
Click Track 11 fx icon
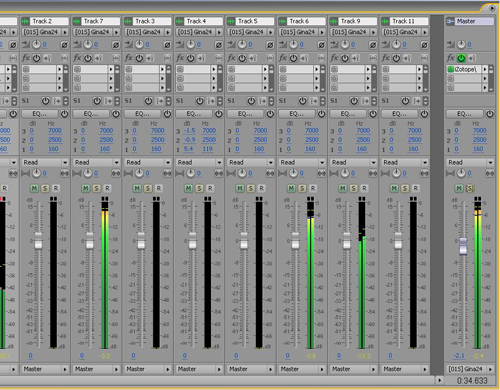point(386,58)
